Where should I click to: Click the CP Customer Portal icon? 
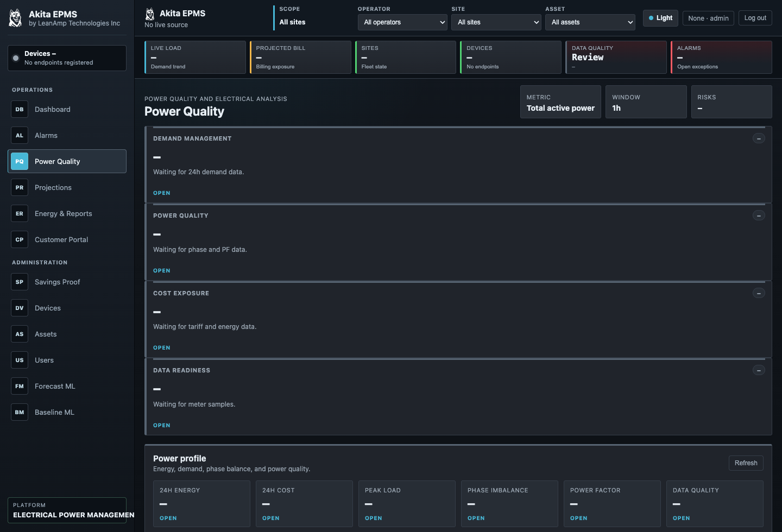pos(20,239)
